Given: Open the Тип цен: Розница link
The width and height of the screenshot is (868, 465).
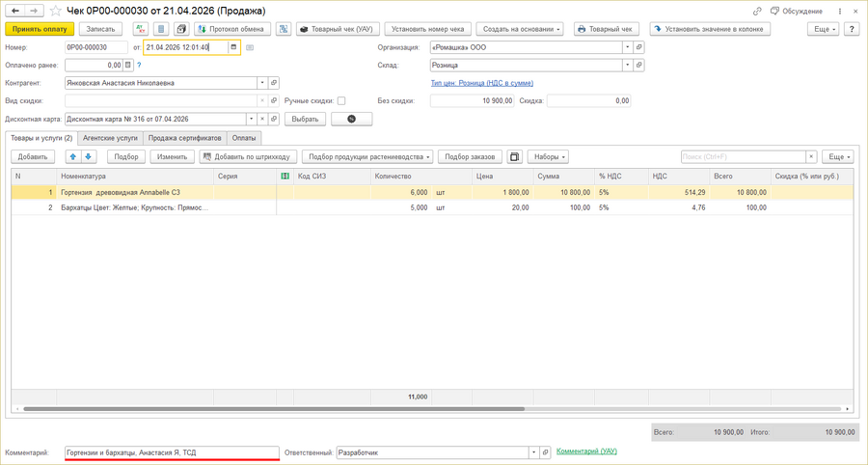Looking at the screenshot, I should (481, 83).
